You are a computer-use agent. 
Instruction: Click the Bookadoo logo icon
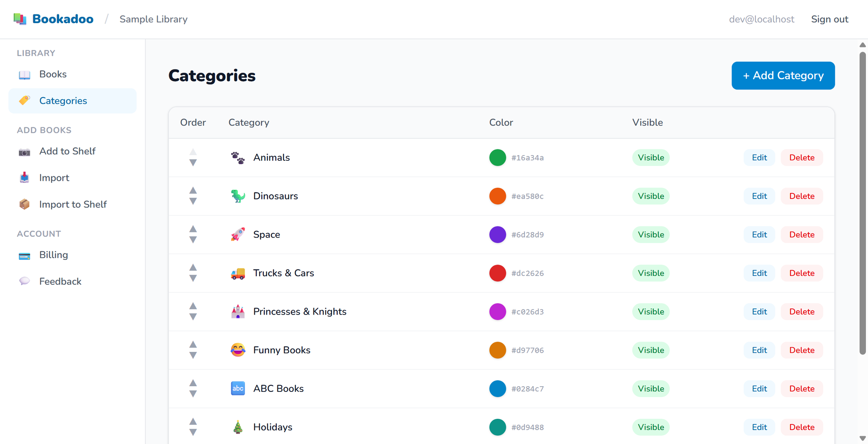pyautogui.click(x=20, y=19)
